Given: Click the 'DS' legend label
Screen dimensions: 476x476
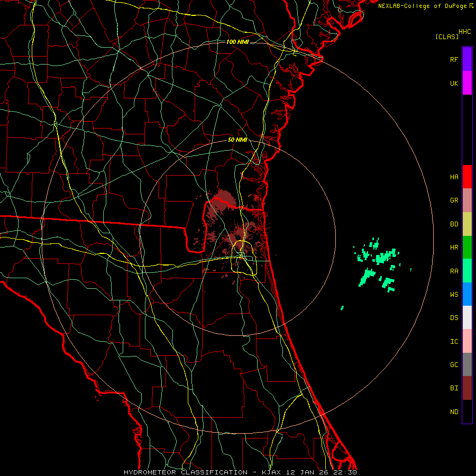Looking at the screenshot, I should point(454,317).
